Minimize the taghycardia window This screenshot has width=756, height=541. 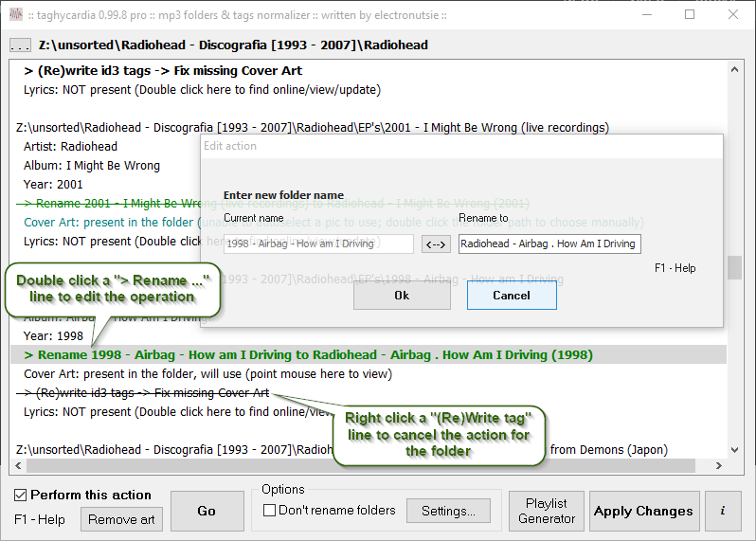tap(647, 15)
